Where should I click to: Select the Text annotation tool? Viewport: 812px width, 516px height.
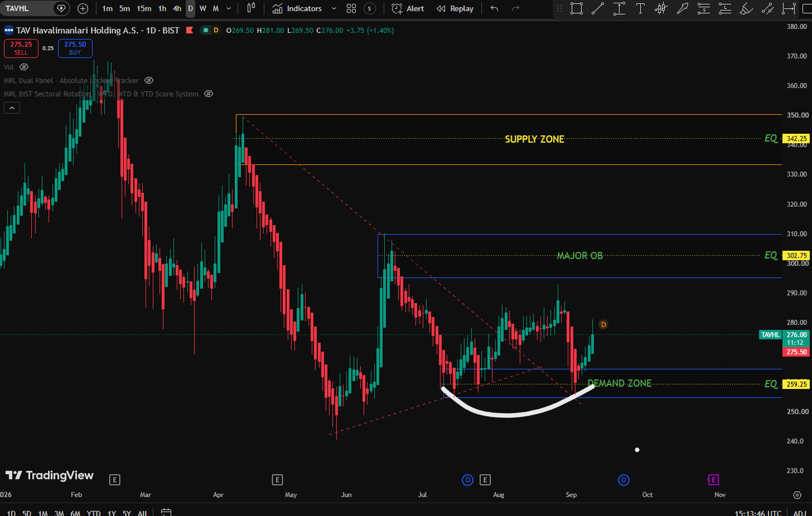(641, 9)
